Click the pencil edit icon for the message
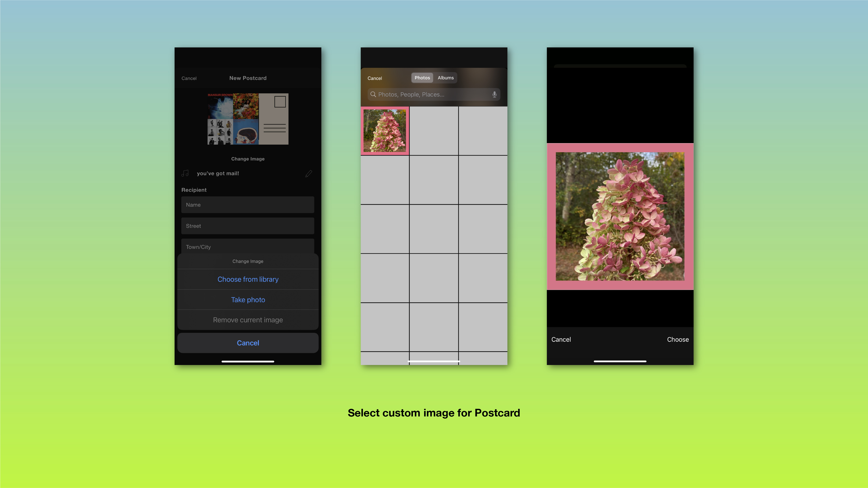This screenshot has width=868, height=488. [309, 173]
